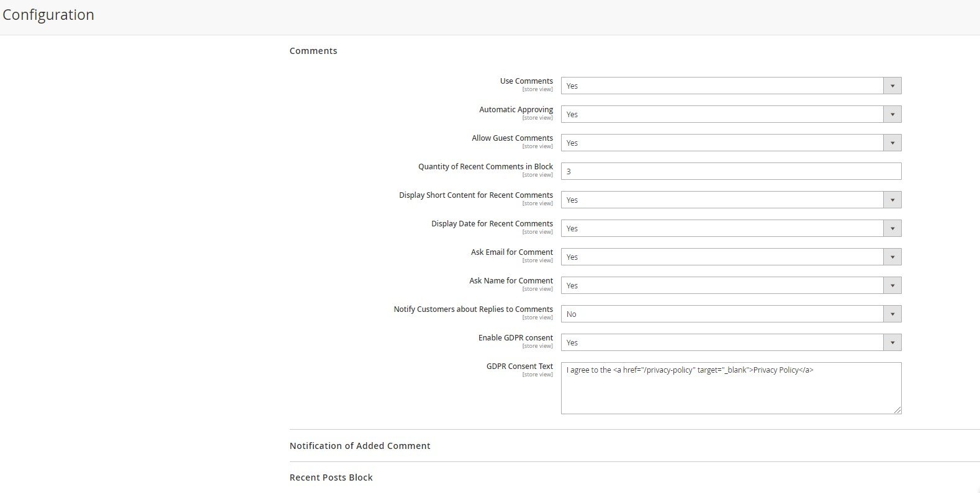Collapse the Comments section header
The height and width of the screenshot is (493, 980).
click(x=313, y=51)
